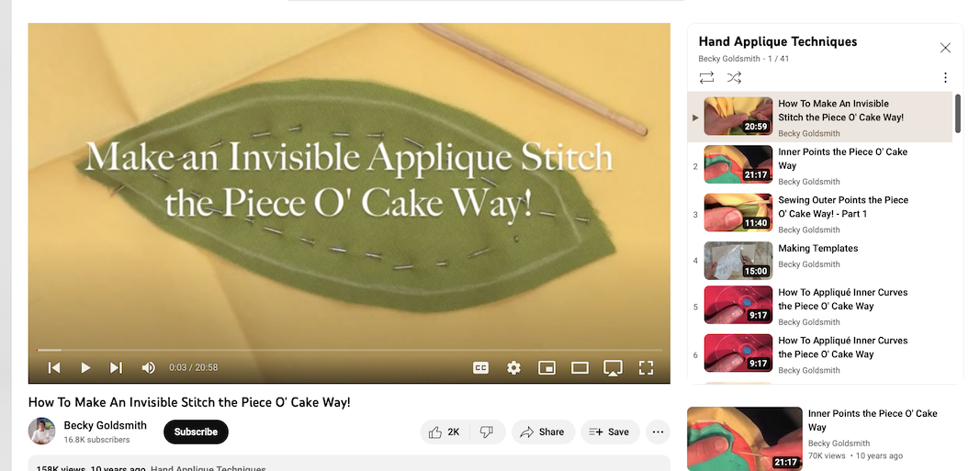
Task: Close the Hand Applique Techniques playlist panel
Action: pyautogui.click(x=945, y=48)
